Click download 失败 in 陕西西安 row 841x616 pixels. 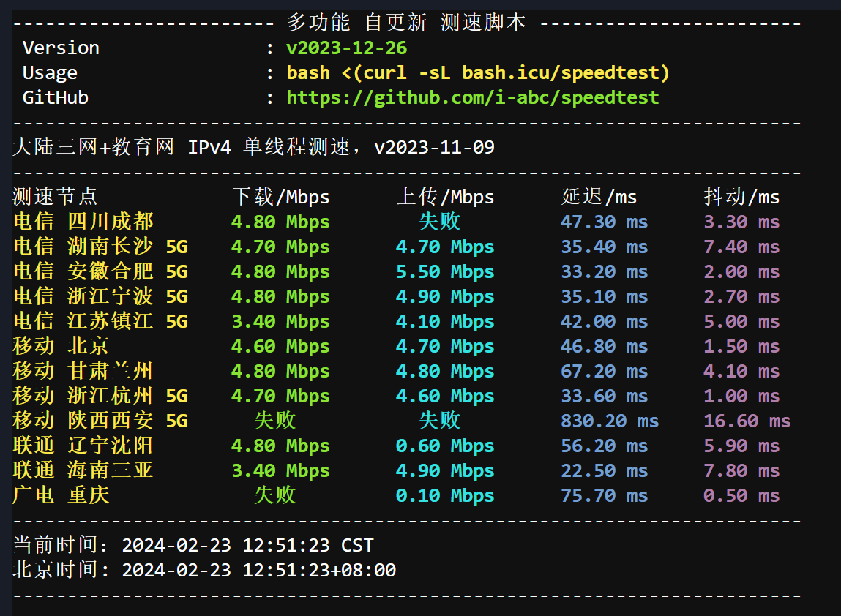click(274, 421)
